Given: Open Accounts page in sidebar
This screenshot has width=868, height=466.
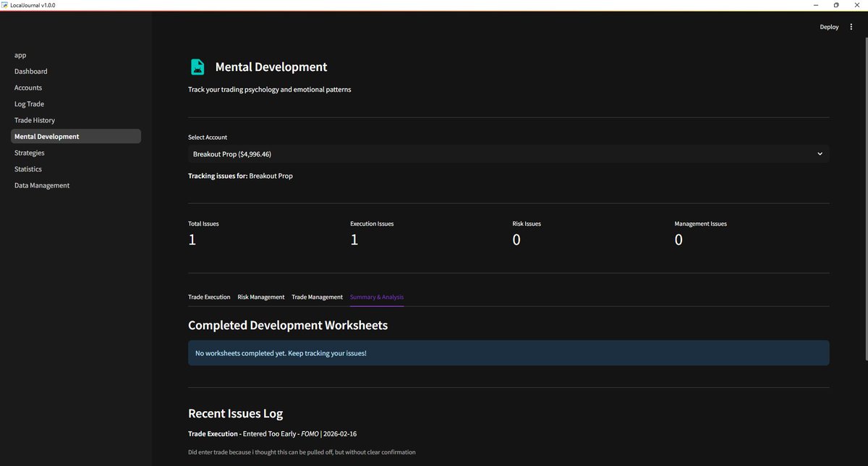Looking at the screenshot, I should [28, 88].
